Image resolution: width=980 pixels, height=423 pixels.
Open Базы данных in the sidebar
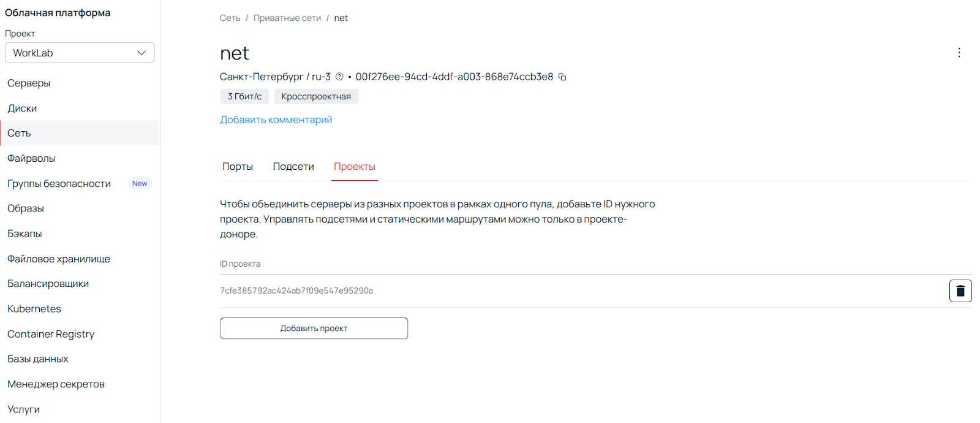pyautogui.click(x=80, y=359)
